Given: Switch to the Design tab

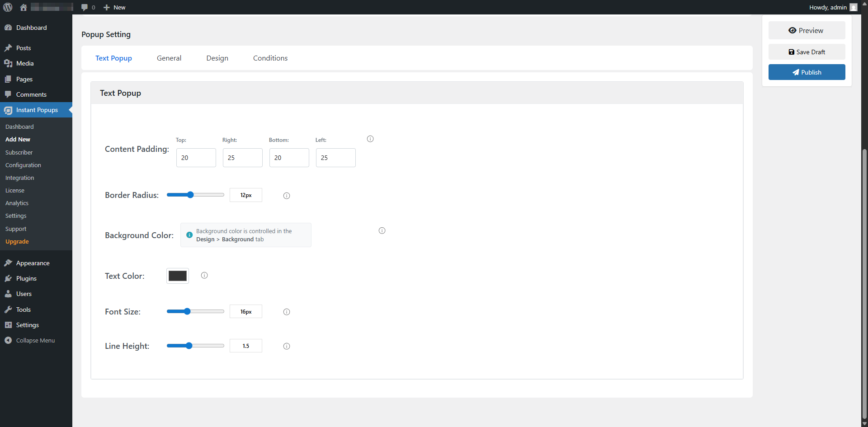Looking at the screenshot, I should click(217, 58).
